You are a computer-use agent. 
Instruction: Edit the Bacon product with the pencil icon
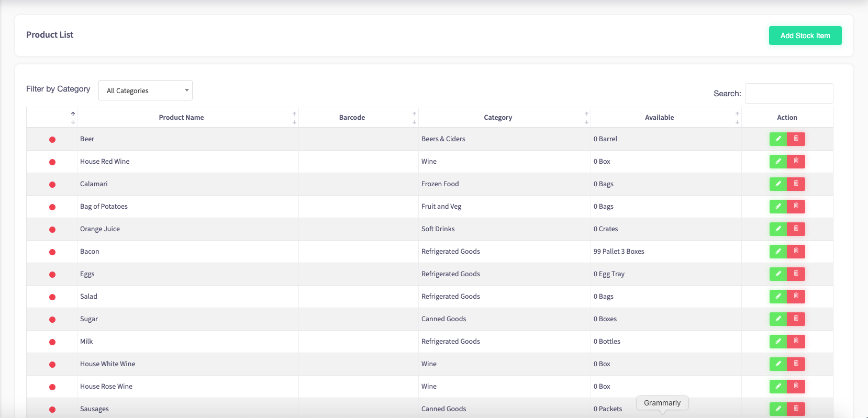click(778, 251)
